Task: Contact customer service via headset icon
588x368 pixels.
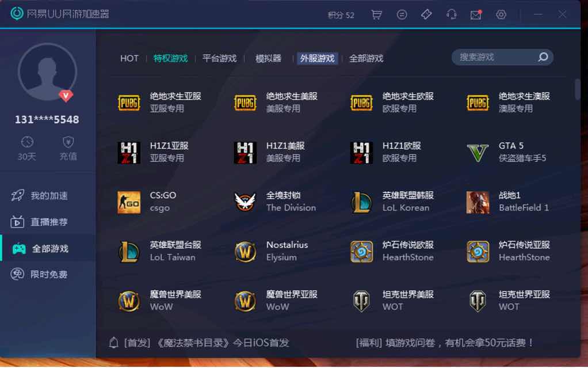Action: pos(451,14)
